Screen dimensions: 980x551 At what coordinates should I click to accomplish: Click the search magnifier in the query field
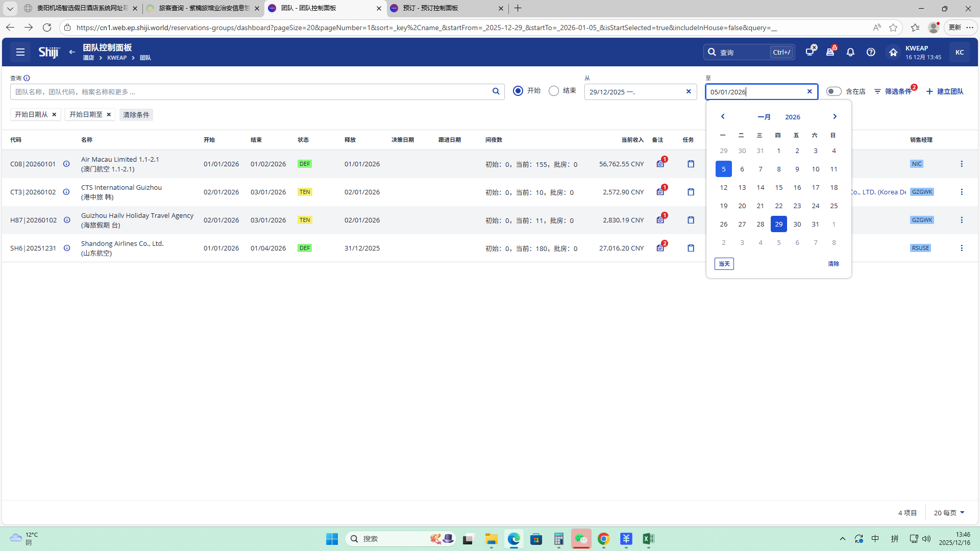coord(496,91)
